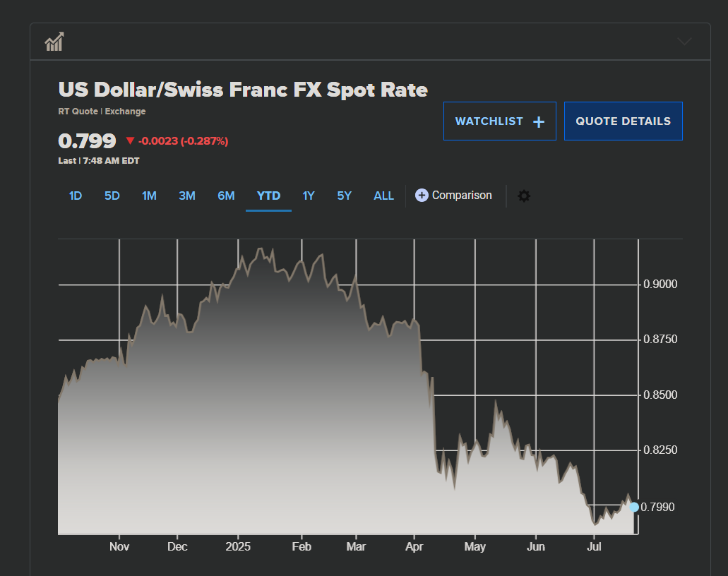
Task: Collapse the panel using top-right chevron
Action: coord(684,42)
